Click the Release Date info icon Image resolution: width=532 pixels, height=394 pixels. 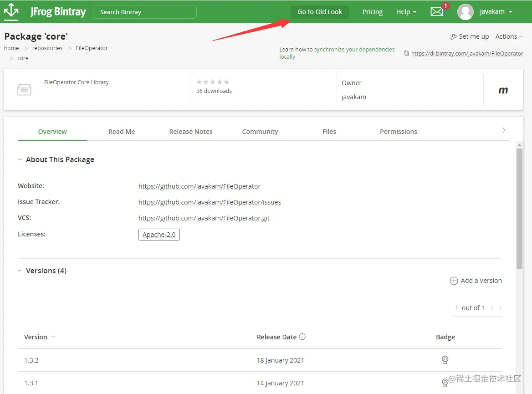click(x=302, y=337)
